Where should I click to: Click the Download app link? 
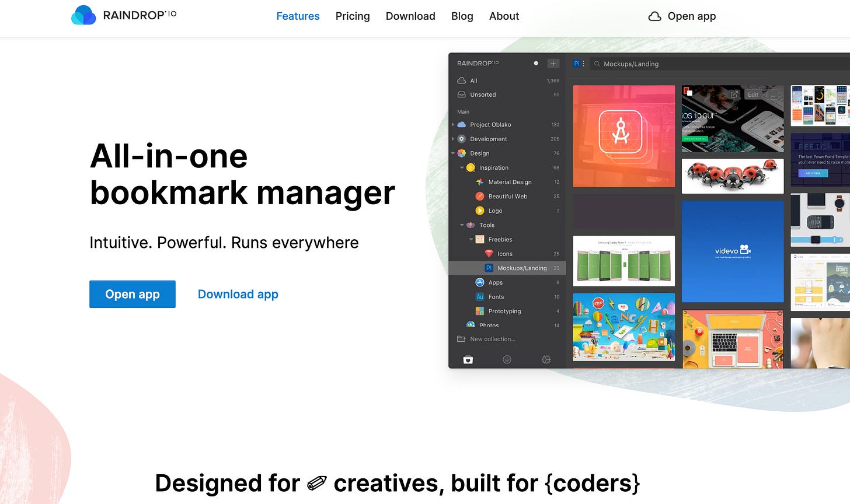[x=238, y=295]
